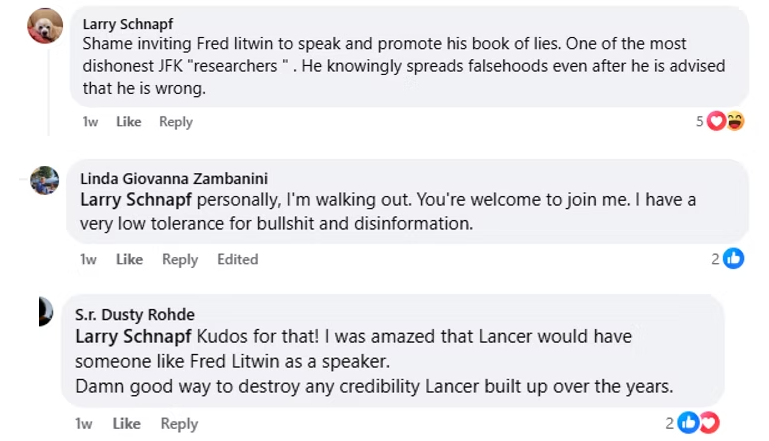Click S.r. Dusty Rohde's profile avatar
Image resolution: width=769 pixels, height=441 pixels.
[45, 312]
